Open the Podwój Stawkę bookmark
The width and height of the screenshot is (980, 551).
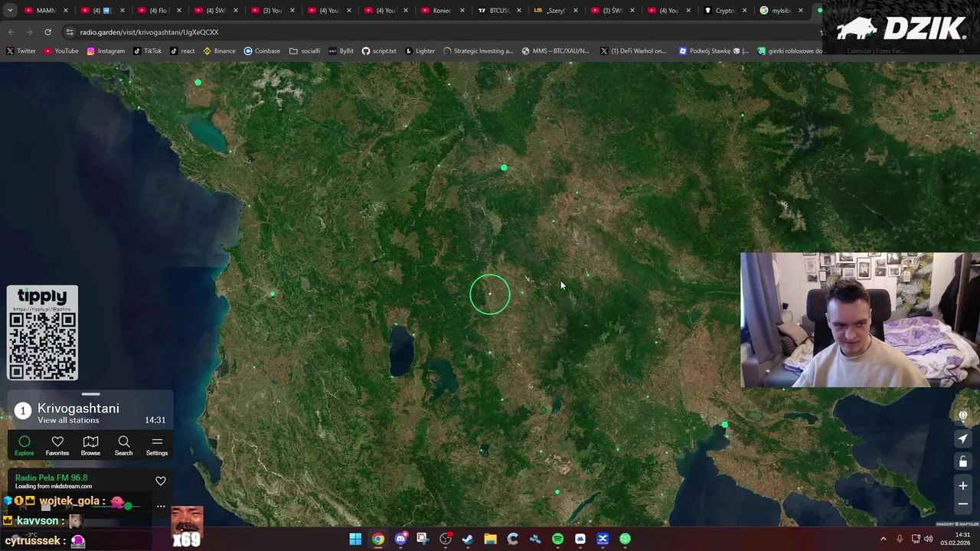click(714, 51)
